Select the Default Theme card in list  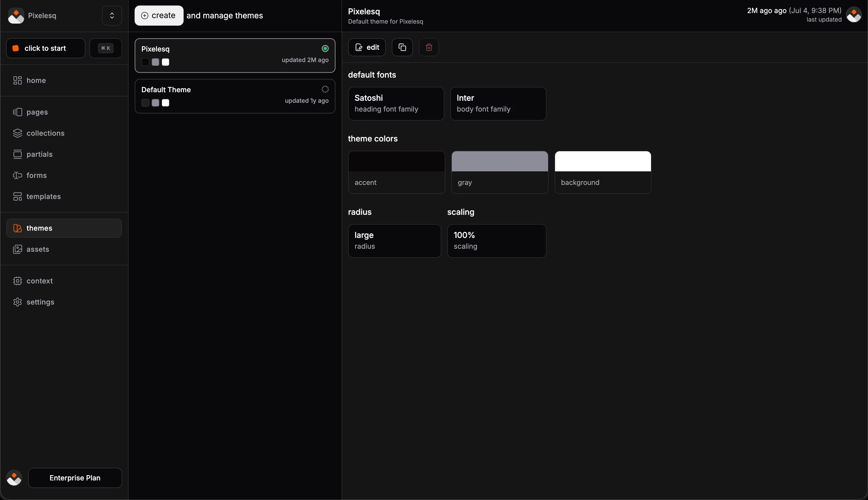tap(235, 96)
